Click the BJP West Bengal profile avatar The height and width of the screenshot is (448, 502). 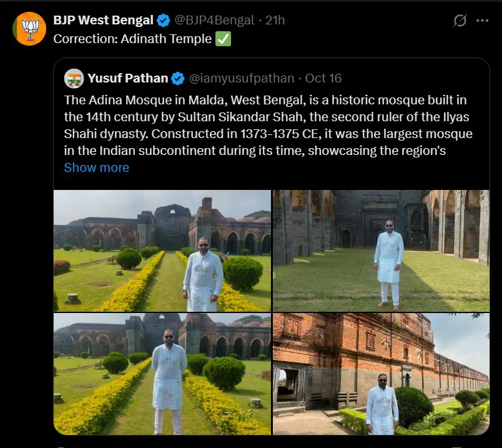[29, 28]
